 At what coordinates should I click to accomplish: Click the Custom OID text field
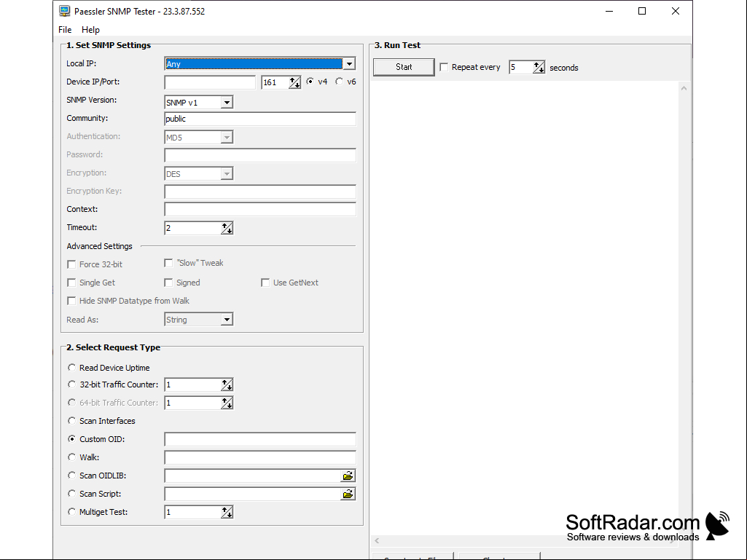[x=260, y=439]
